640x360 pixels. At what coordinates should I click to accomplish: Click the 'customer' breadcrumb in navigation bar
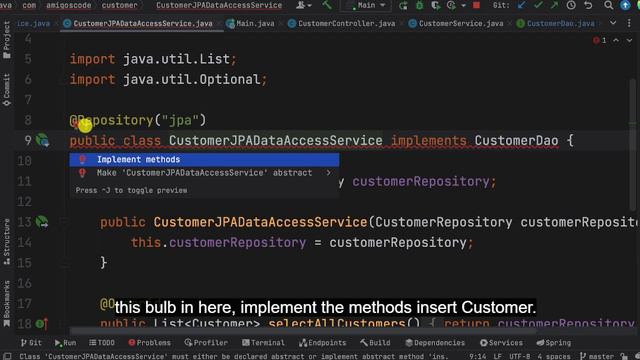(x=119, y=5)
